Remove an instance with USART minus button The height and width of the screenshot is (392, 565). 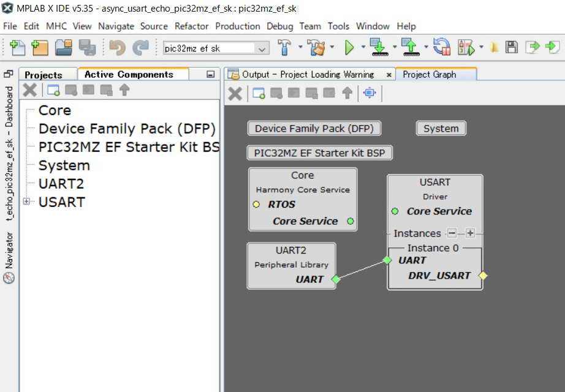pyautogui.click(x=452, y=233)
